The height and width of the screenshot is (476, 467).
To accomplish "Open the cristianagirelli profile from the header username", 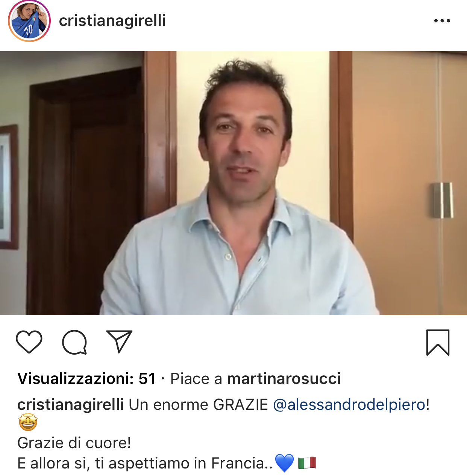I will pyautogui.click(x=112, y=20).
